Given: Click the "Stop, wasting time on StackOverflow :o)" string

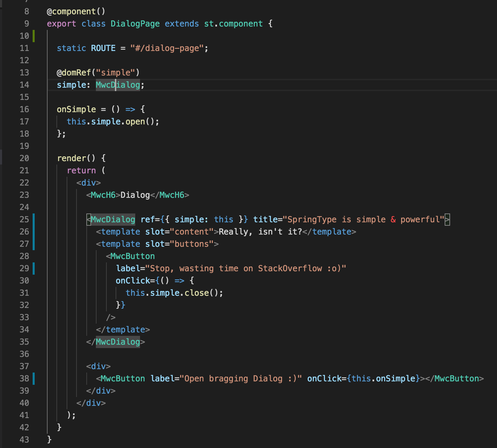Looking at the screenshot, I should (246, 269).
